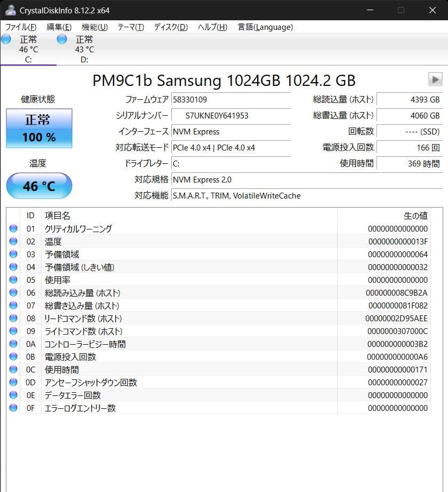Click the 正常 100% health status button
Screen dimensions: 448x492
(x=38, y=128)
